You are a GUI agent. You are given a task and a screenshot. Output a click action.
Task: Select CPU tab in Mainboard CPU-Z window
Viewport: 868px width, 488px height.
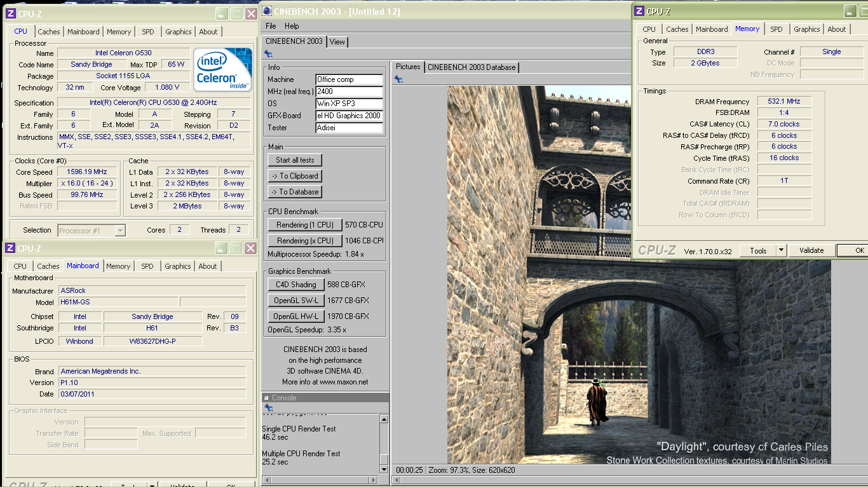coord(20,266)
